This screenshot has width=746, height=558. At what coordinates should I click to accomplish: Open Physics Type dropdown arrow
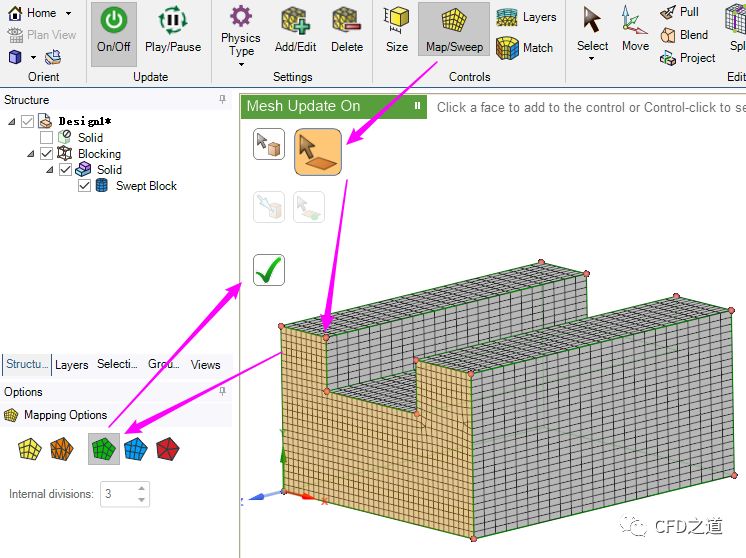[x=241, y=64]
